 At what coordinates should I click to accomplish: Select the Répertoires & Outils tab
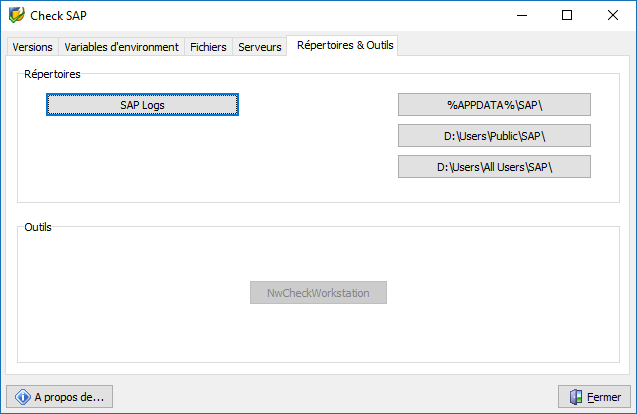(x=342, y=45)
